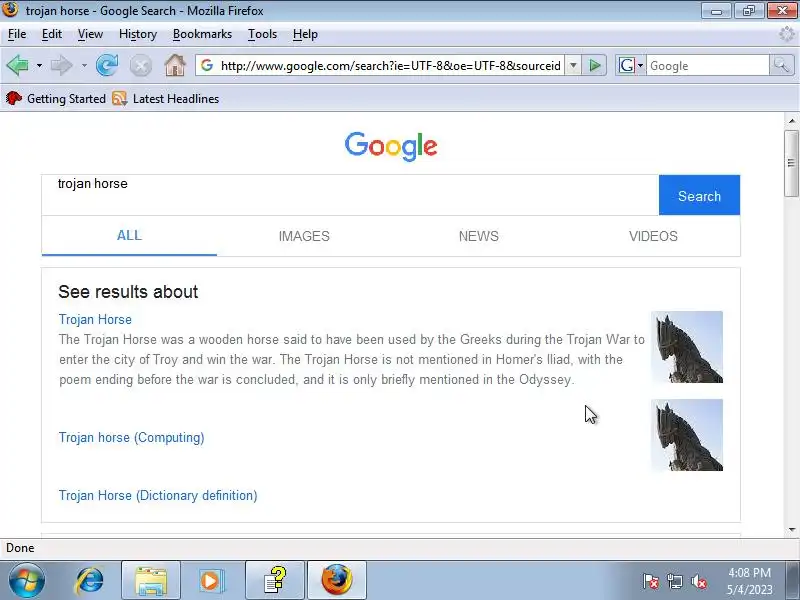Click the scrollbar down arrow
The width and height of the screenshot is (800, 600).
pos(791,530)
